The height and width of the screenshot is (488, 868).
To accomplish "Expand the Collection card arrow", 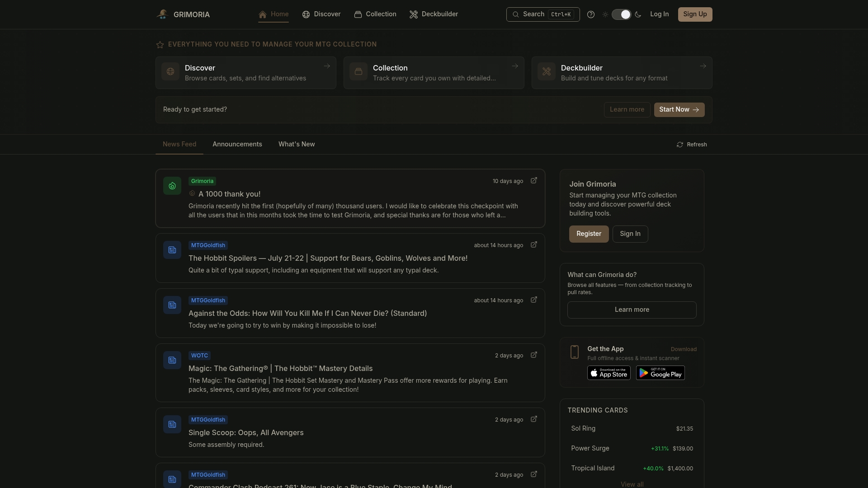I will [x=515, y=66].
